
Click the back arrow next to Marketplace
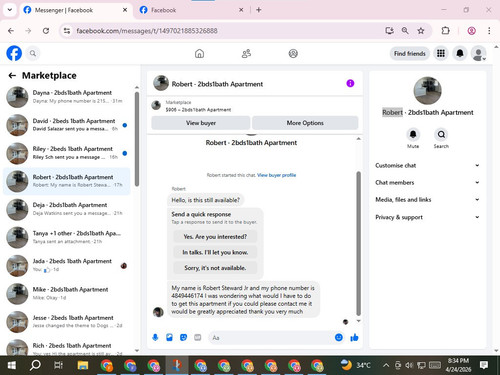(12, 76)
